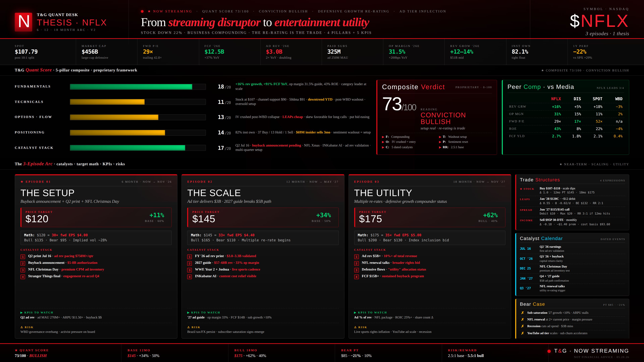Click number 3 box beside WWE Year 2 + Joshua
644x362 pixels.
[x=190, y=270]
